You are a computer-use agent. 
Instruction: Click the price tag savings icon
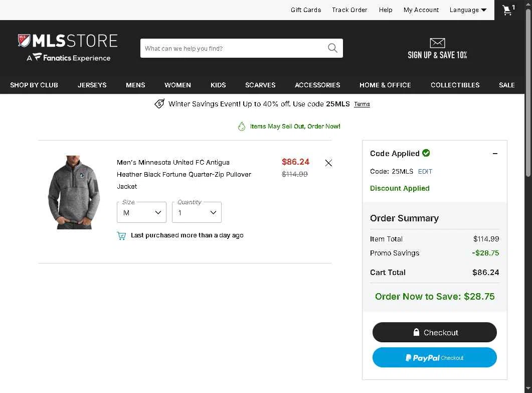159,103
